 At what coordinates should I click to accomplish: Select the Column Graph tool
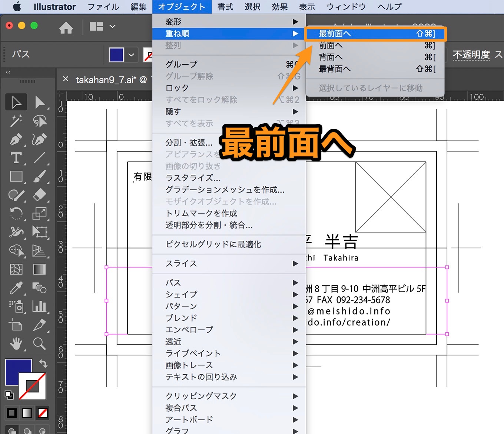[x=40, y=306]
